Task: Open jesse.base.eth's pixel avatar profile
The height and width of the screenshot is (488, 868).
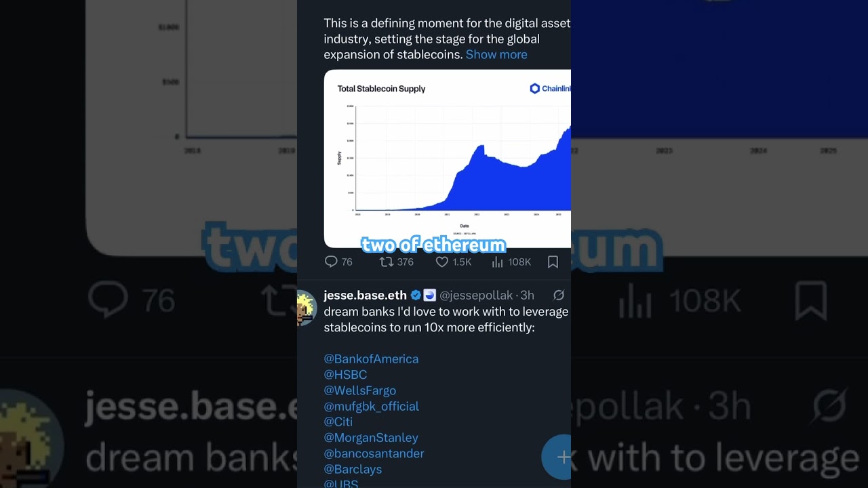Action: [x=307, y=308]
